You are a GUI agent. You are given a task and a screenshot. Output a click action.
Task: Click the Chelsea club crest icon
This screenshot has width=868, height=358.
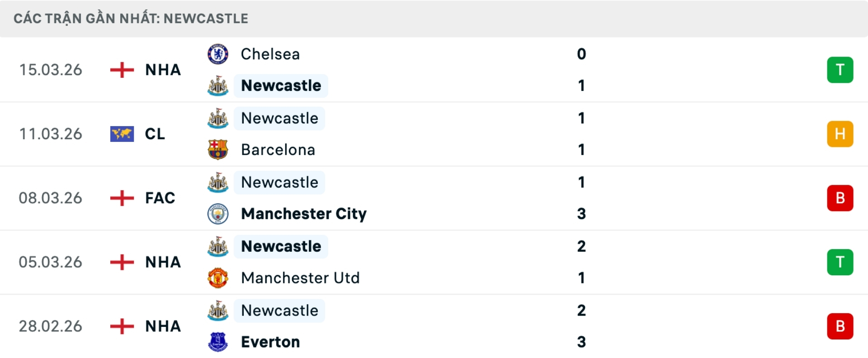pos(218,54)
